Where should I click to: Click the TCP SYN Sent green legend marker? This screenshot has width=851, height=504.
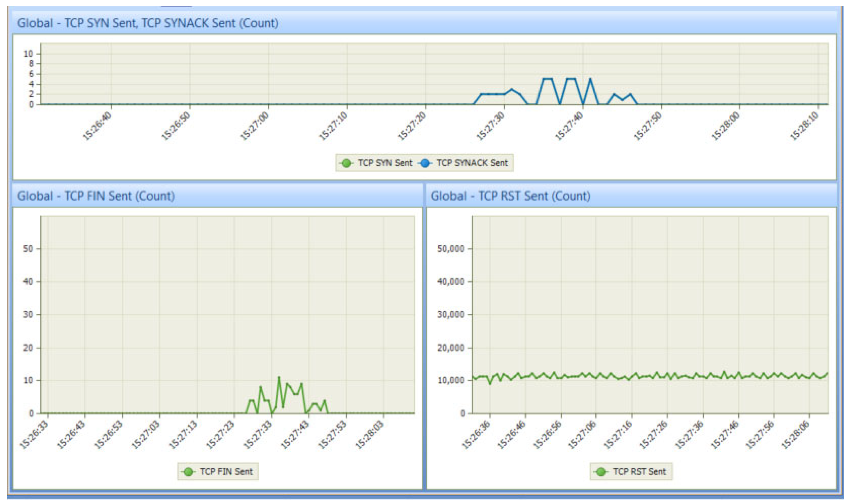click(x=346, y=163)
